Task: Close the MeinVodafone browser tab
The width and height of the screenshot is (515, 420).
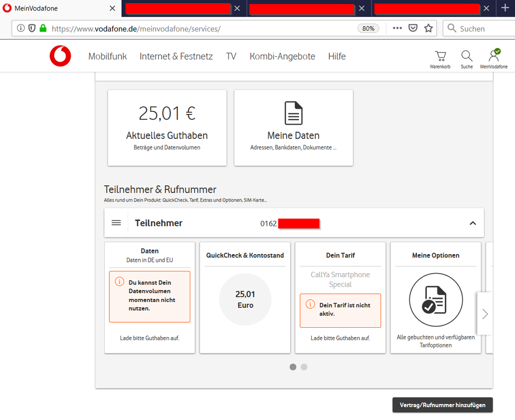Action: [112, 8]
